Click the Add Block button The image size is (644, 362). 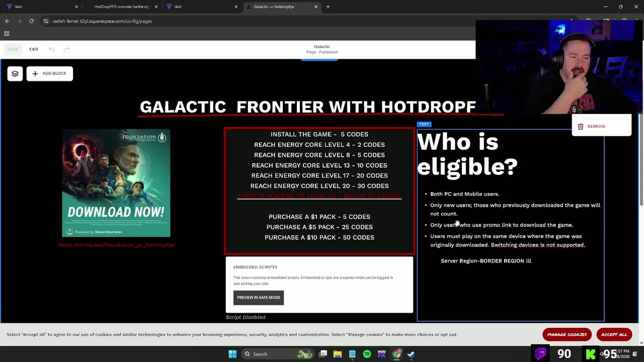50,73
